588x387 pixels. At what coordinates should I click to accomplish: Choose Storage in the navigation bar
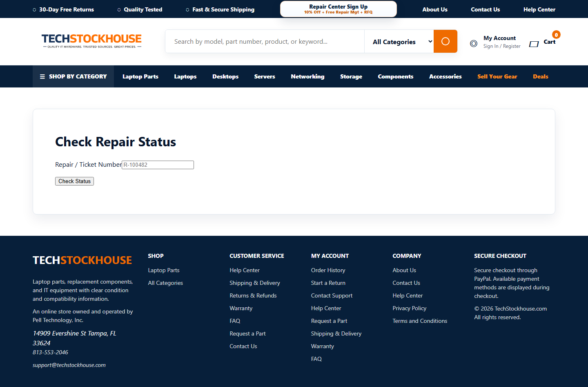(x=351, y=76)
